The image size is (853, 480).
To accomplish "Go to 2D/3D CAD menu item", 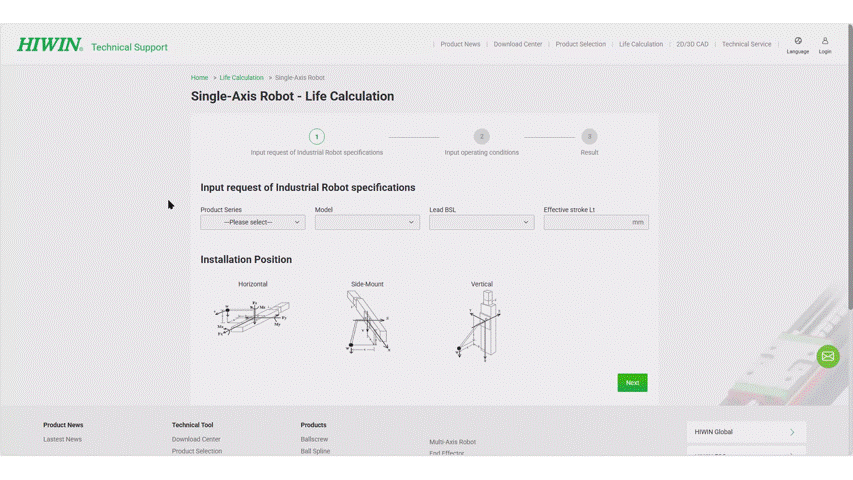I will pos(692,44).
